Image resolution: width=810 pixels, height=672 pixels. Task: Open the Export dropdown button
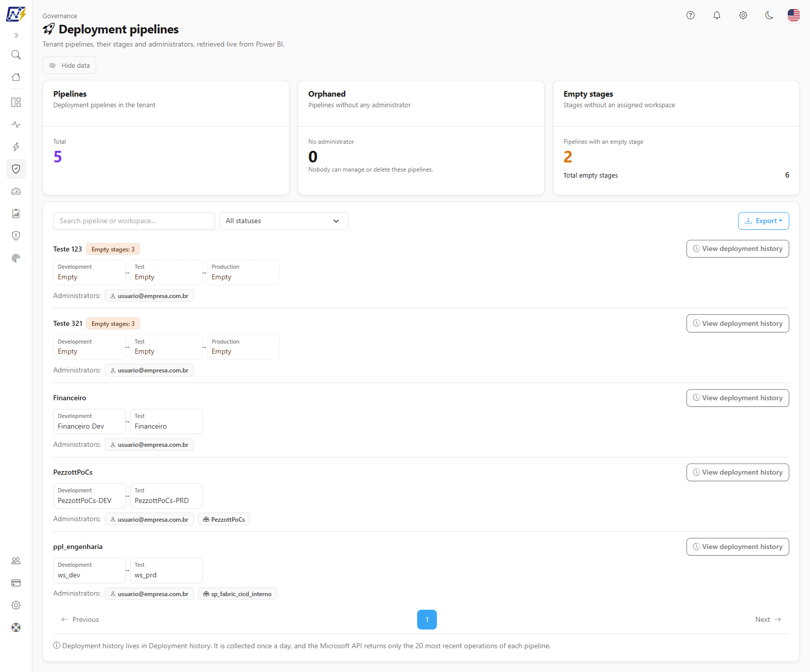coord(763,221)
